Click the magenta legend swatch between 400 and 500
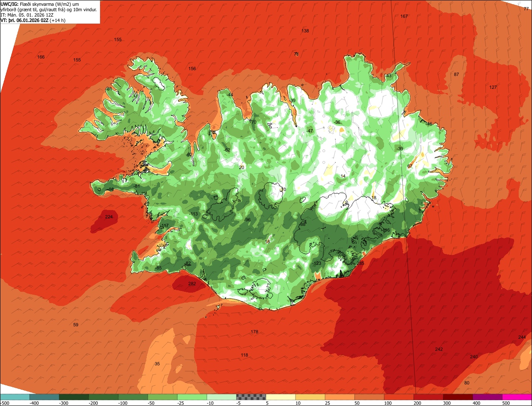 pos(488,397)
